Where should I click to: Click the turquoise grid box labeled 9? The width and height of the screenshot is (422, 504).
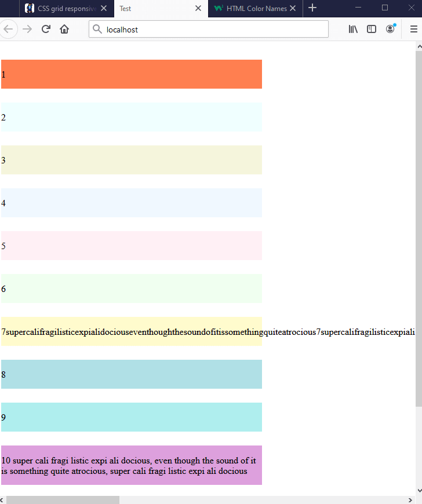(131, 417)
